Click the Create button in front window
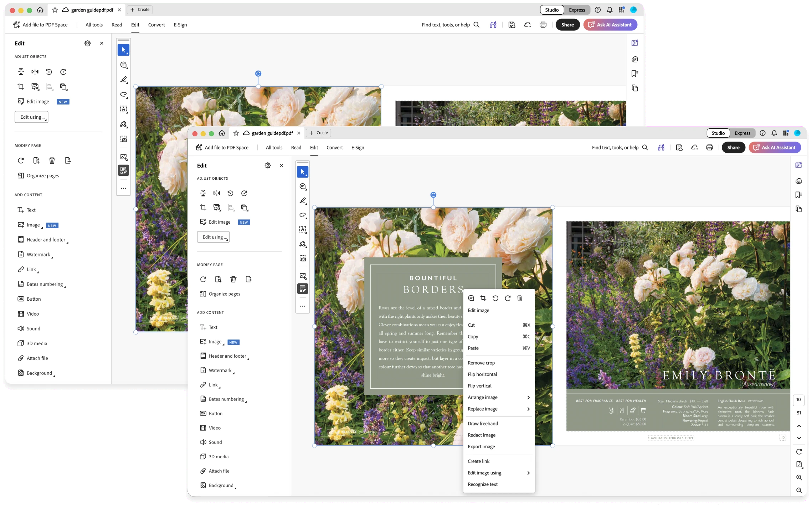 [x=319, y=133]
